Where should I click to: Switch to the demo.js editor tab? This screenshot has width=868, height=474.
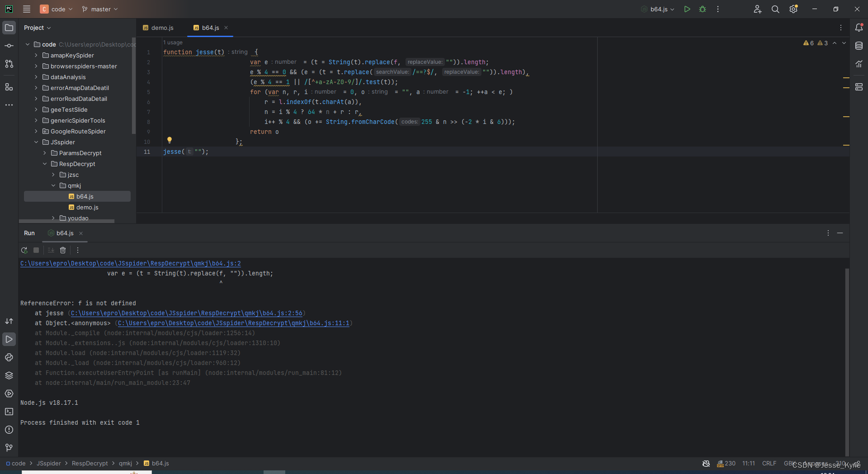[158, 28]
